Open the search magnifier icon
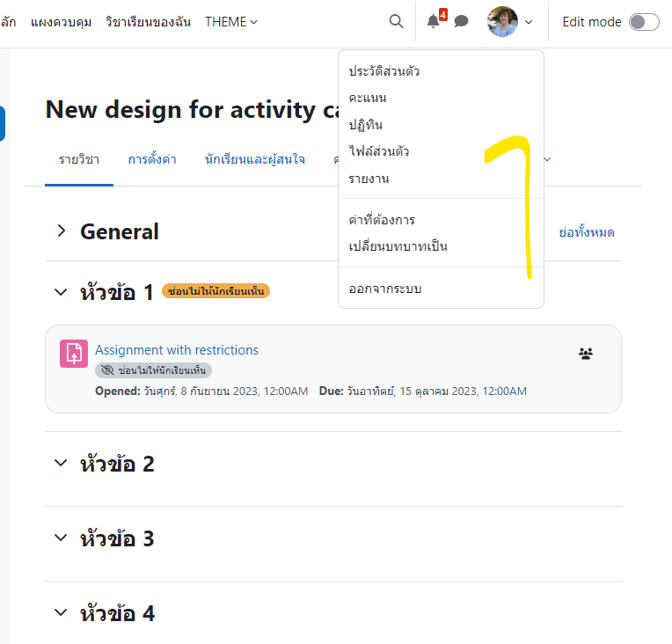The image size is (672, 644). tap(396, 21)
